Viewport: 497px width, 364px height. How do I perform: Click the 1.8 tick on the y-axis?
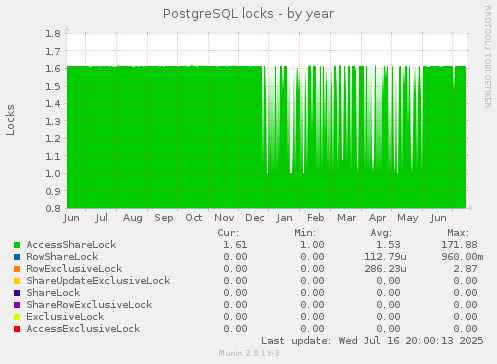53,34
